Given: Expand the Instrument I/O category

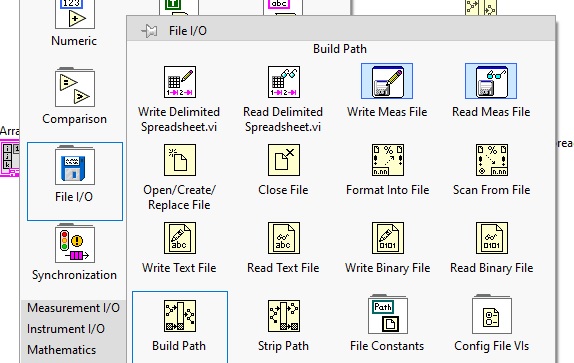Looking at the screenshot, I should tap(66, 329).
